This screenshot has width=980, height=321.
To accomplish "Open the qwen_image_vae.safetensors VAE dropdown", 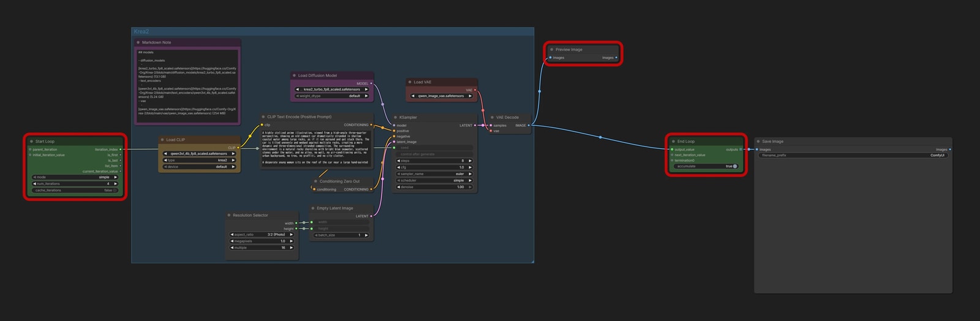I will point(441,96).
